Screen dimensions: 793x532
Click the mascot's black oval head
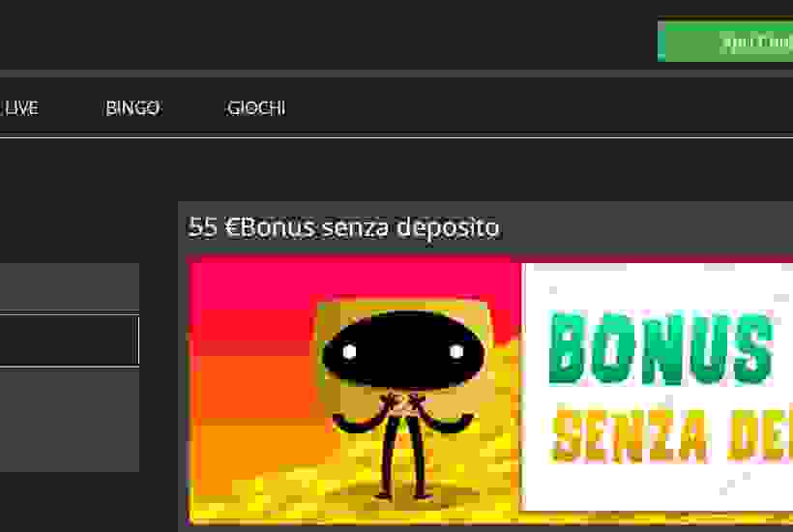[403, 350]
